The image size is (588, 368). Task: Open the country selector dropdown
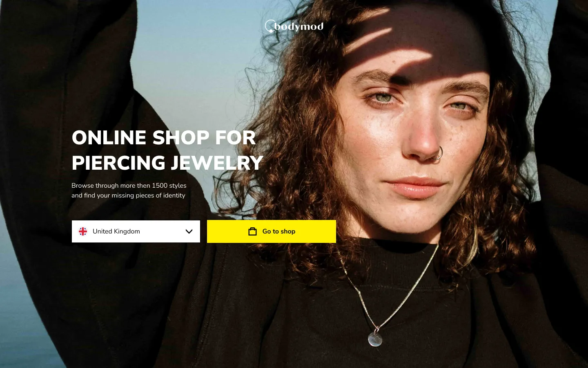click(136, 231)
